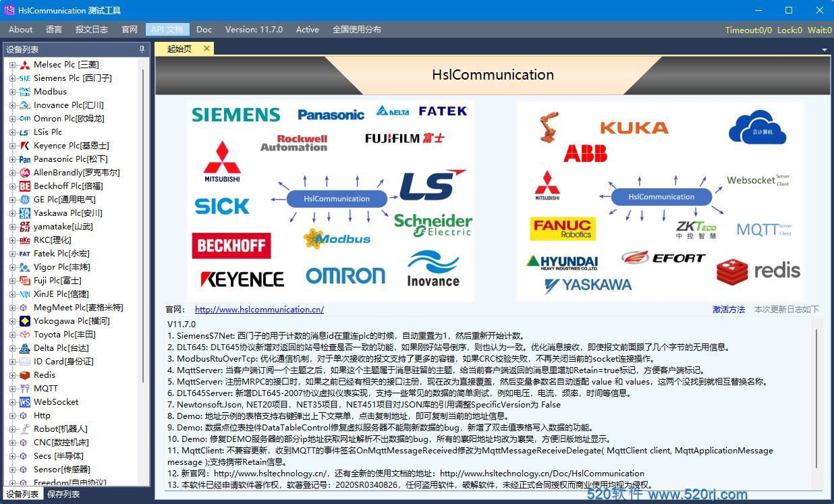Click the Panasonic Plc icon
The width and height of the screenshot is (834, 504).
click(x=25, y=159)
